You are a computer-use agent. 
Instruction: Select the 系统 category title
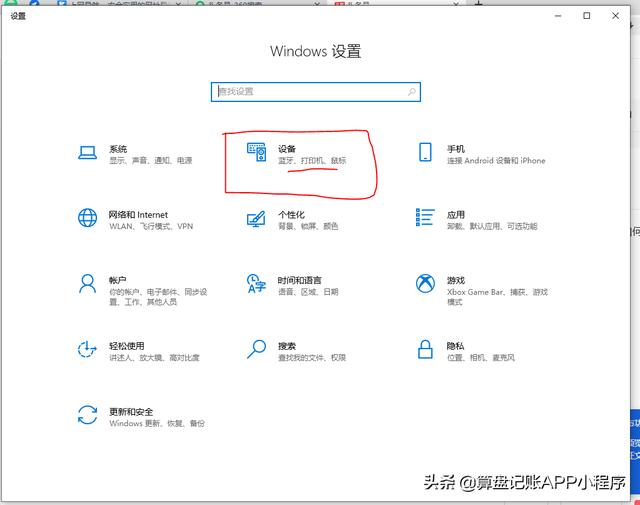[118, 149]
